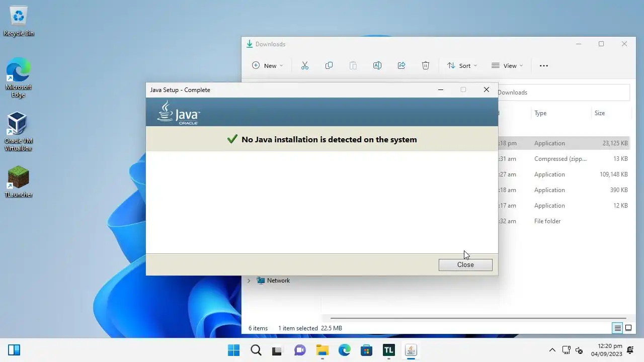Select the Oracle VM VirtualBox desktop shortcut
The width and height of the screenshot is (644, 362).
click(x=18, y=132)
